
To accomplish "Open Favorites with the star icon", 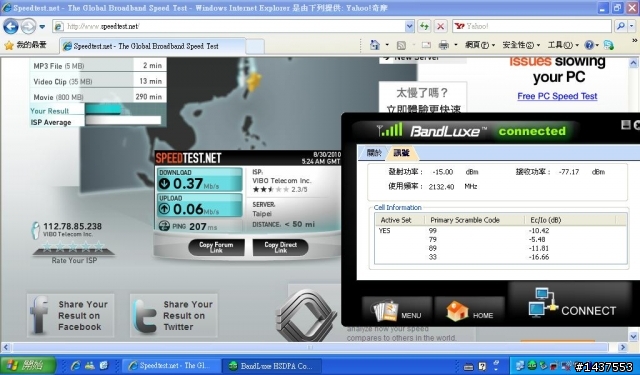I will (9, 45).
